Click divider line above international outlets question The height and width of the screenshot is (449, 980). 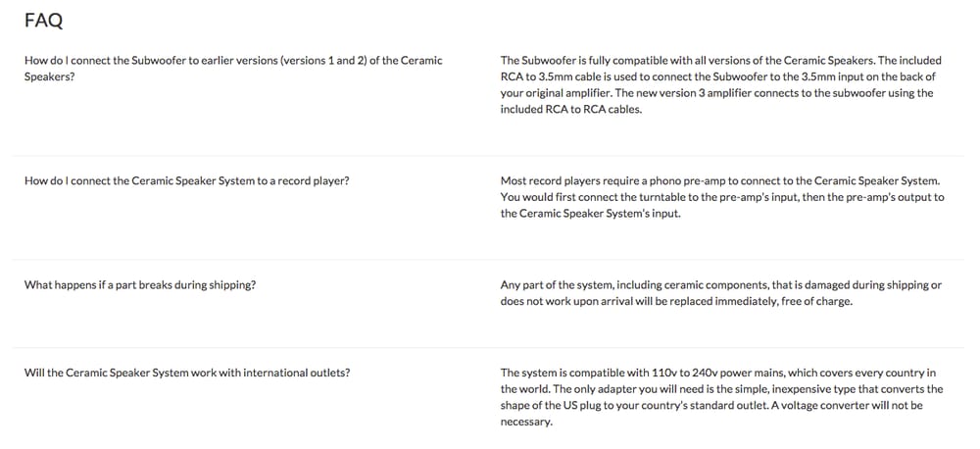[x=488, y=348]
